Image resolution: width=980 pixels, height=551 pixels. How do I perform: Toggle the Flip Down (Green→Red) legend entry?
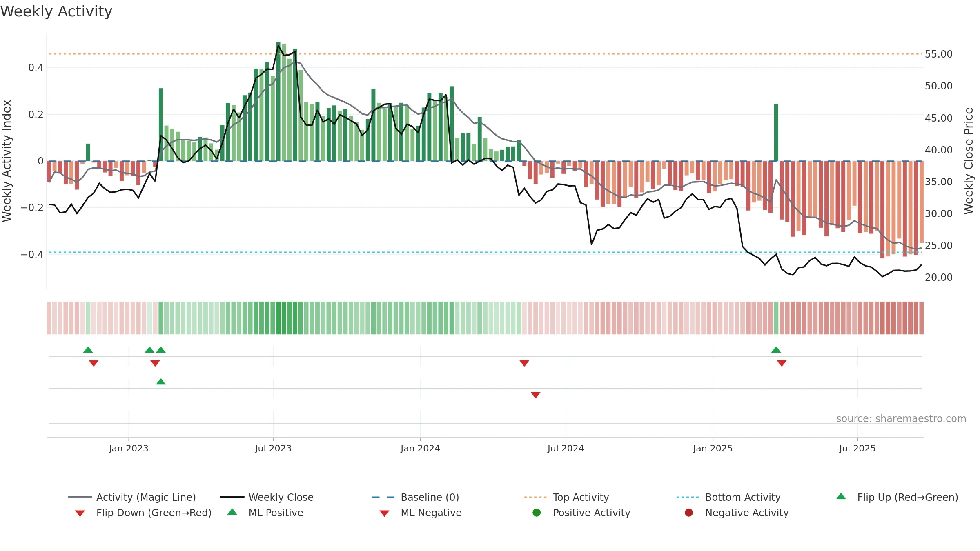pyautogui.click(x=143, y=513)
